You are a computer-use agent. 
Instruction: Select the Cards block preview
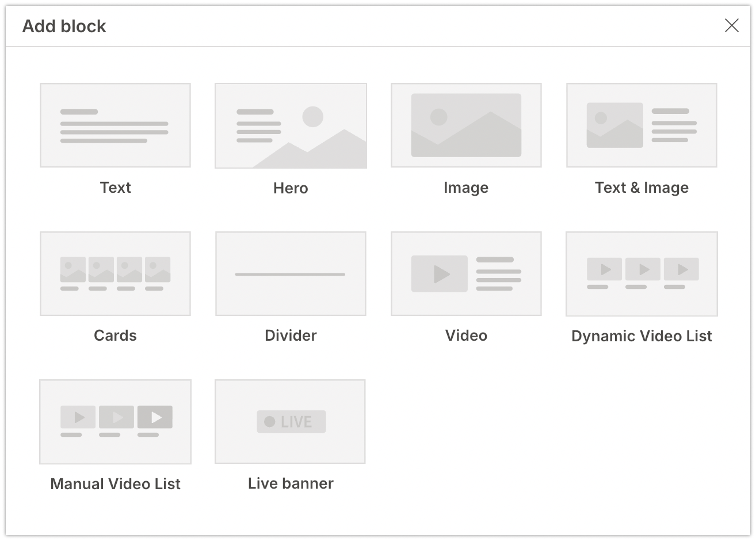(115, 274)
